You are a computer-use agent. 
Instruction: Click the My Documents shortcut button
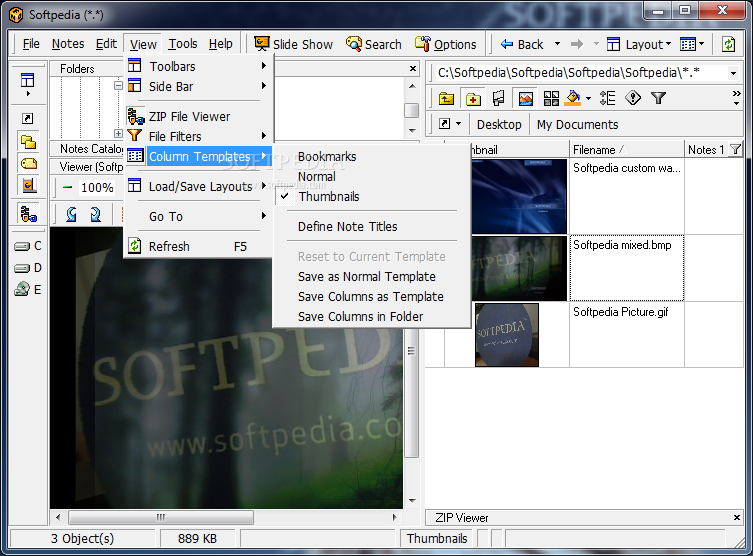point(577,124)
